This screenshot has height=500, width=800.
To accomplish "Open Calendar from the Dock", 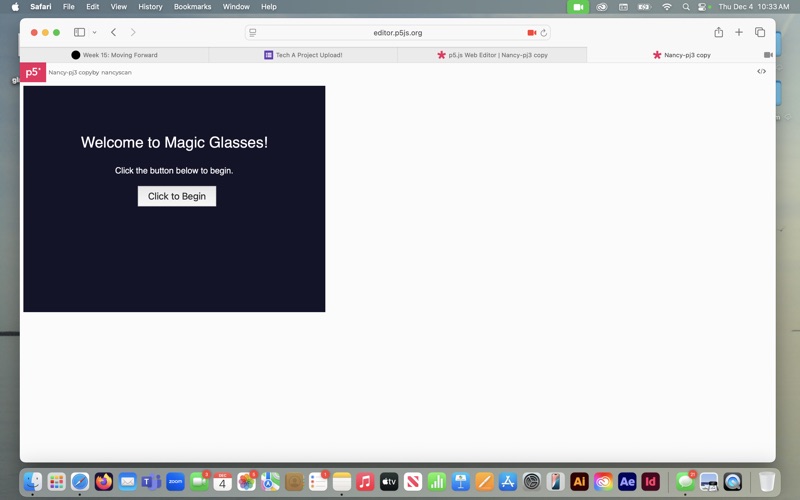I will pyautogui.click(x=222, y=481).
